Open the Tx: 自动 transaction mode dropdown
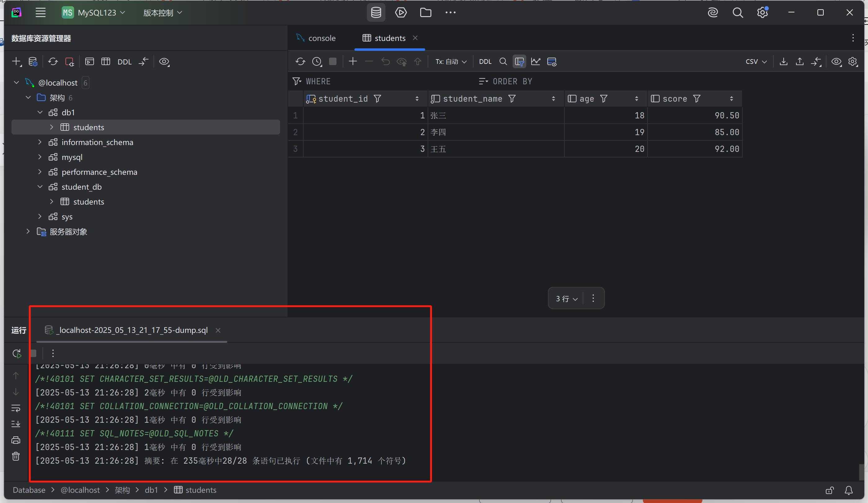 click(451, 62)
